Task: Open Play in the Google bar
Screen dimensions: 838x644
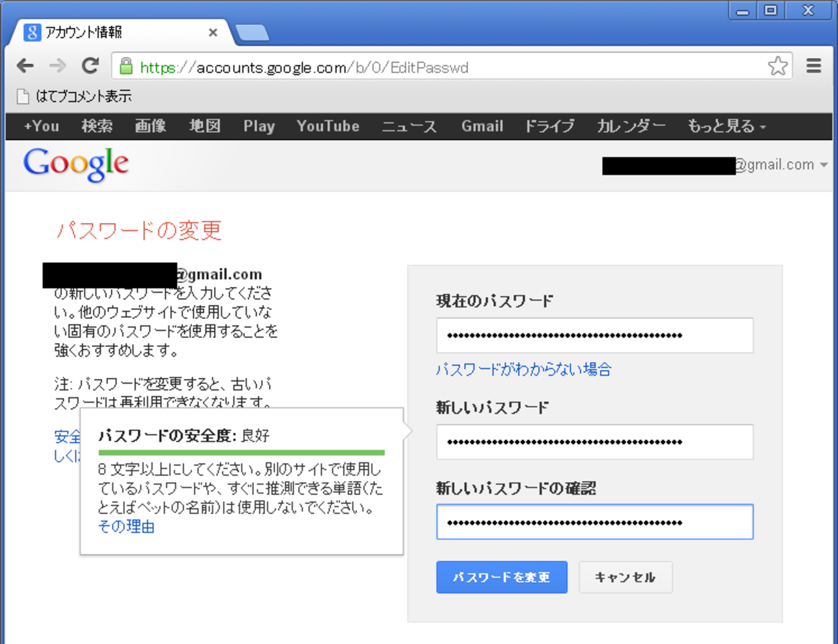Action: click(x=259, y=126)
